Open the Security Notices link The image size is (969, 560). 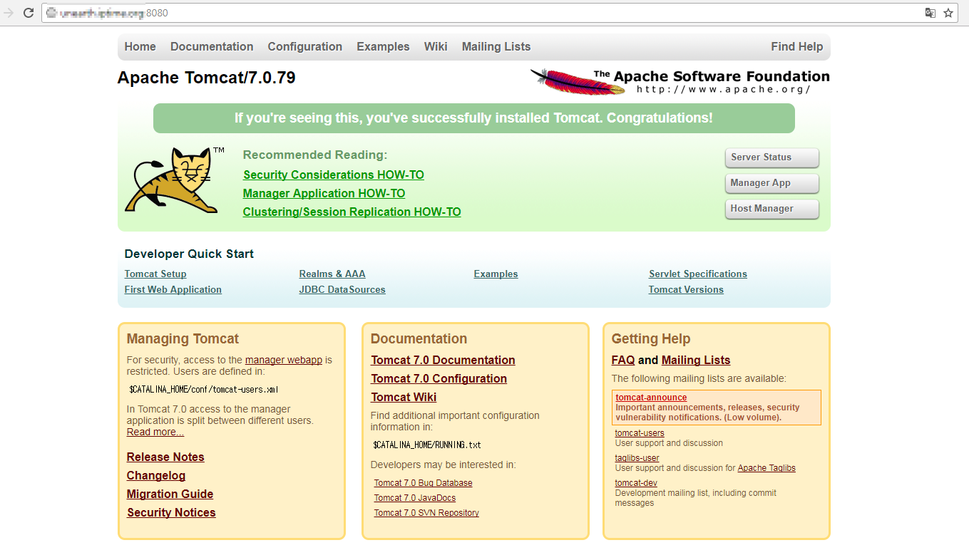pyautogui.click(x=171, y=513)
